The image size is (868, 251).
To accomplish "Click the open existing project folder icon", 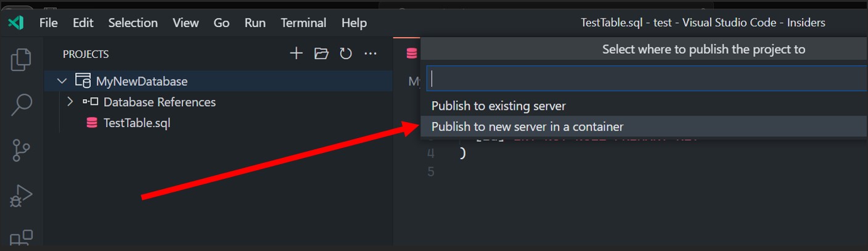I will tap(321, 54).
